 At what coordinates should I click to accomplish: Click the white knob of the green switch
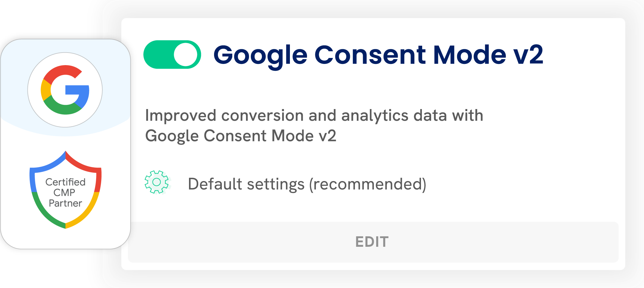[x=185, y=55]
